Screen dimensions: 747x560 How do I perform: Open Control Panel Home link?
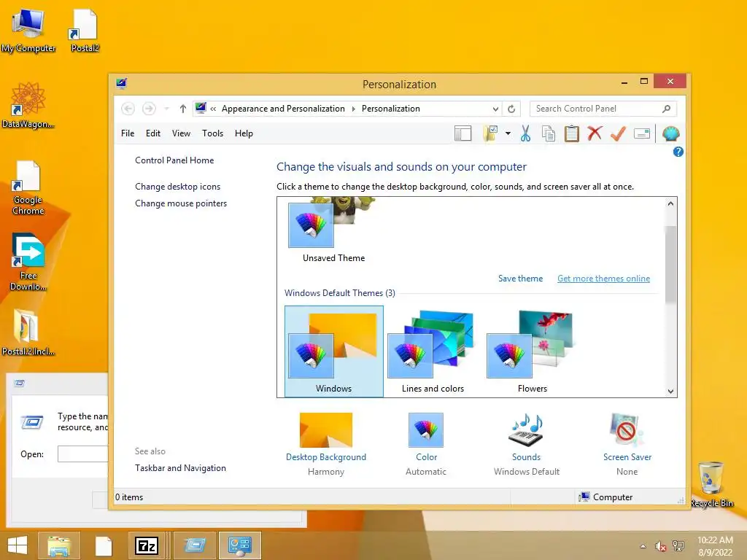click(x=174, y=160)
